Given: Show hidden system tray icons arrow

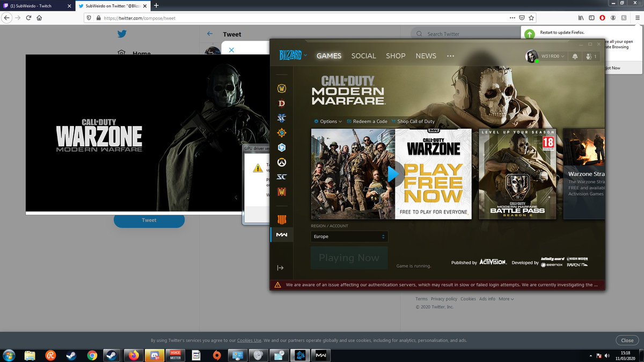Looking at the screenshot, I should click(591, 355).
